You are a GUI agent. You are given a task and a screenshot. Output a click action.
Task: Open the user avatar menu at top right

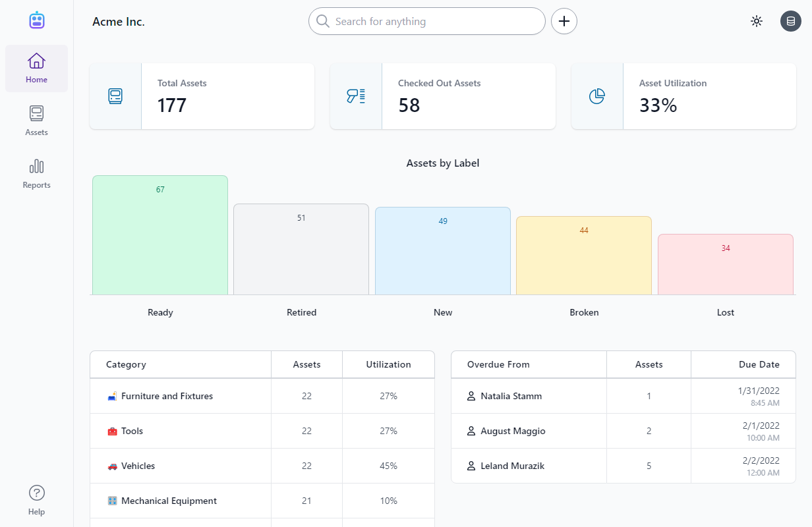pyautogui.click(x=790, y=21)
